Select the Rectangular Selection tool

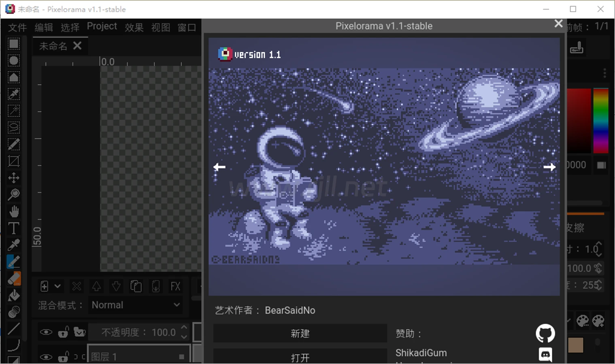14,44
